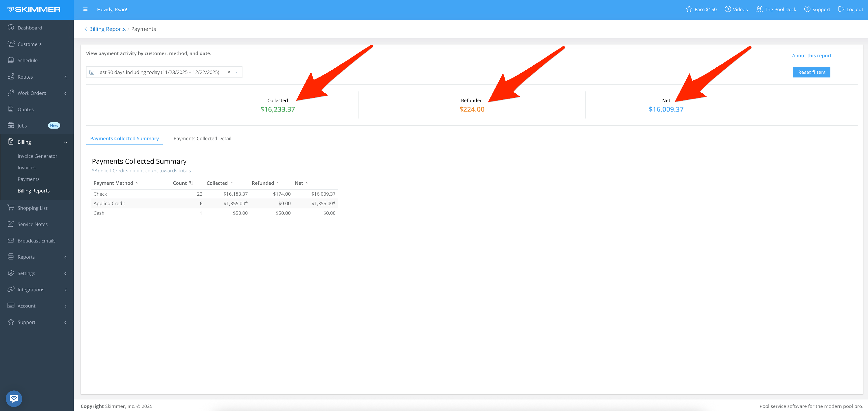Viewport: 868px width, 411px height.
Task: Switch to Payments Collected Detail tab
Action: [x=202, y=138]
